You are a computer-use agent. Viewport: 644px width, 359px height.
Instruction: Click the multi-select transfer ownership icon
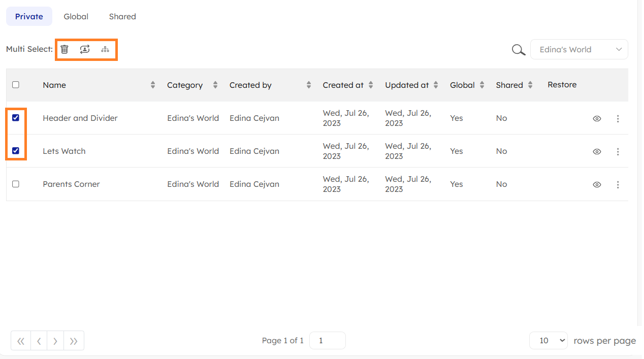[x=85, y=49]
